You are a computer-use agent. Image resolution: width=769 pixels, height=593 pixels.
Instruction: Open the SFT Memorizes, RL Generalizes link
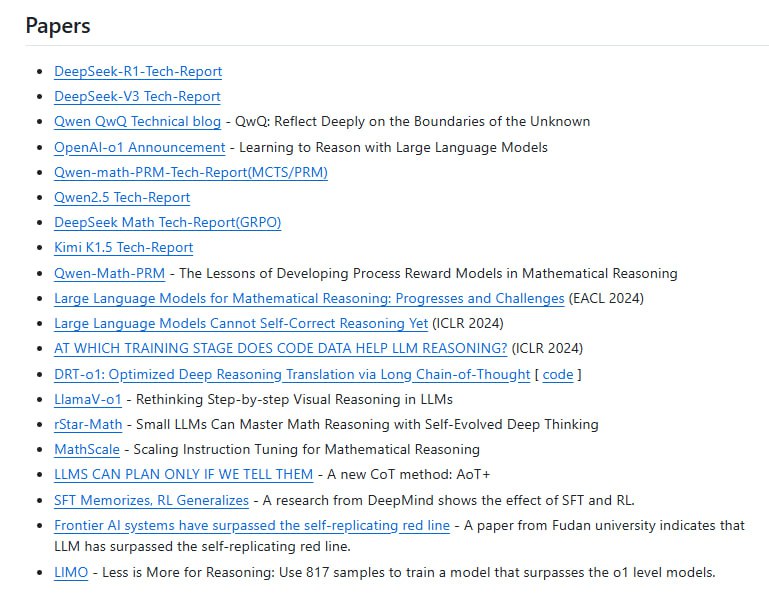tap(152, 501)
